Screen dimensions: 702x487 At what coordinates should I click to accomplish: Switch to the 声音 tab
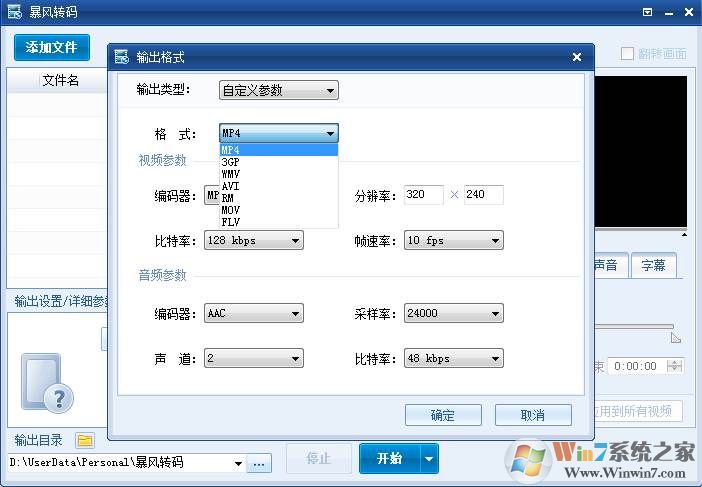pyautogui.click(x=611, y=265)
